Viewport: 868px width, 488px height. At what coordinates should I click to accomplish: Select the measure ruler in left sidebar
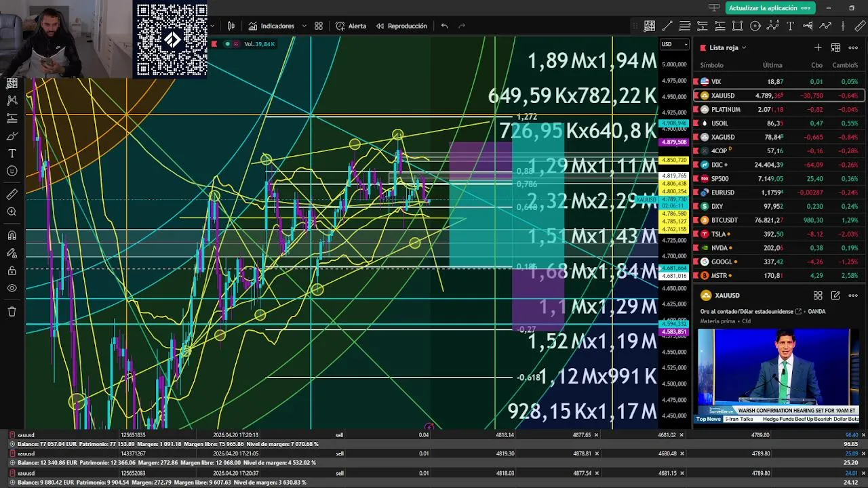12,195
